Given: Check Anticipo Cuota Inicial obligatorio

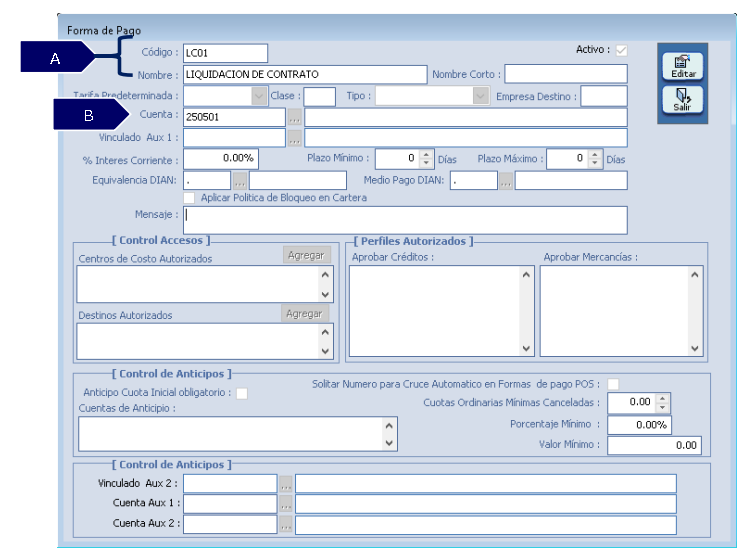Looking at the screenshot, I should tap(242, 393).
